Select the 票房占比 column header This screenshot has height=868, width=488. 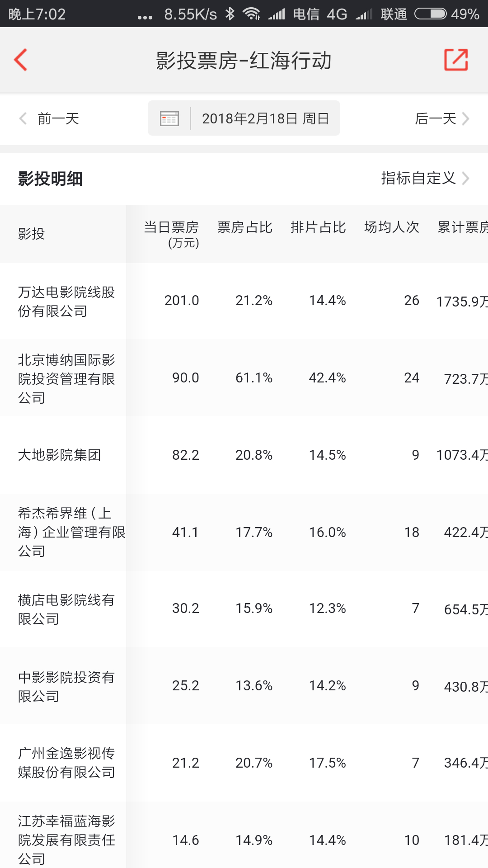click(244, 227)
